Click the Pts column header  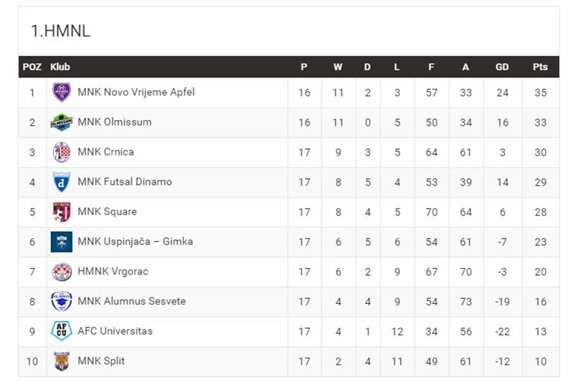click(540, 67)
